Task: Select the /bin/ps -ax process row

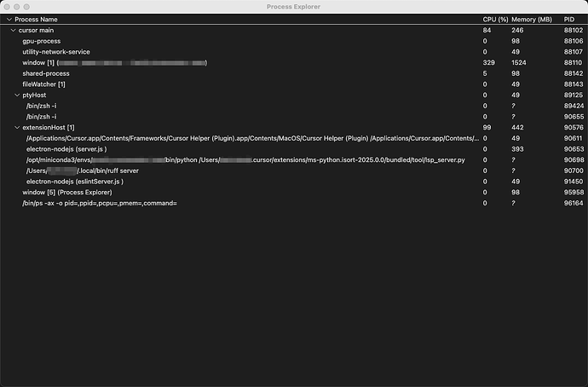Action: (x=294, y=203)
